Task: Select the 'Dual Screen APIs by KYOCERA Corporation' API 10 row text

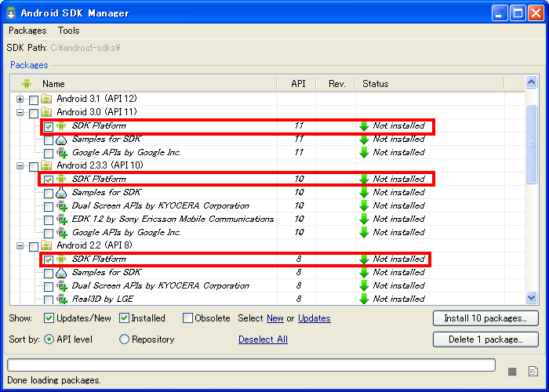Action: pyautogui.click(x=160, y=205)
